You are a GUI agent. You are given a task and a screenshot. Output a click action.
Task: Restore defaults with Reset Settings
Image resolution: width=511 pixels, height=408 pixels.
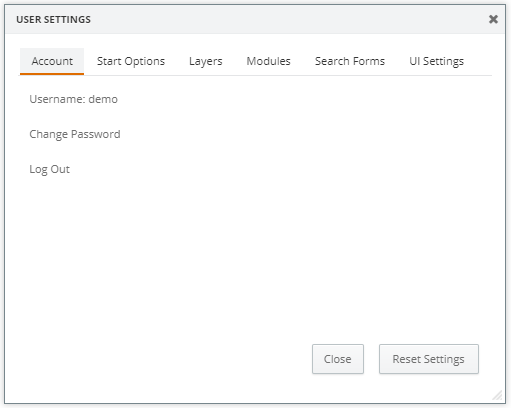429,359
